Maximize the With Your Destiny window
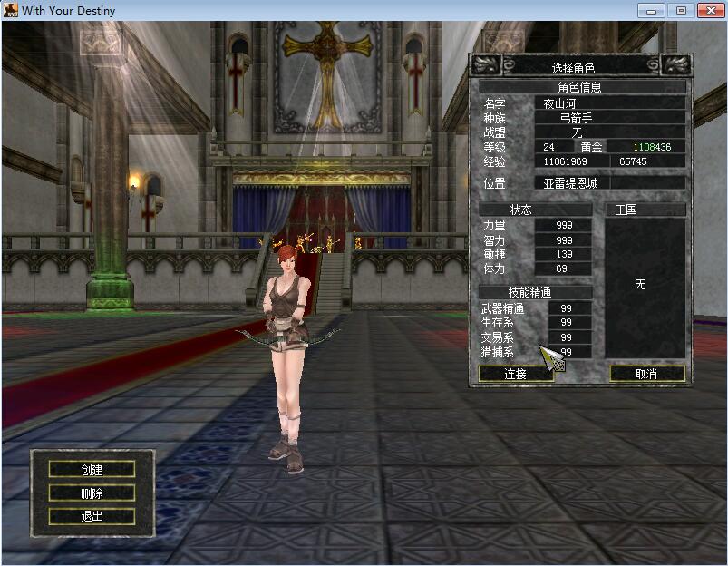The height and width of the screenshot is (566, 728). coord(681,10)
